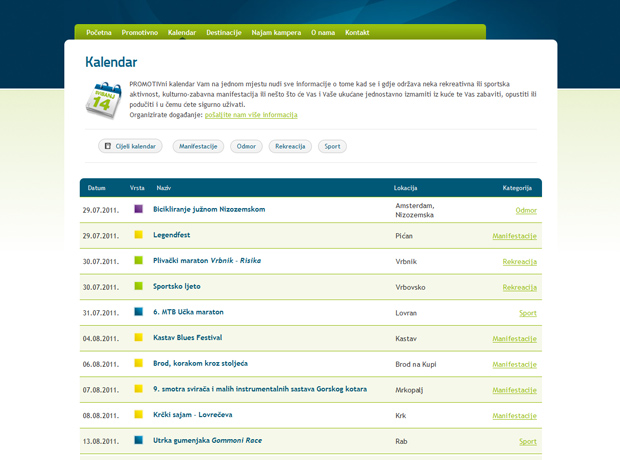Viewport: 620px width, 460px height.
Task: Sort by the Datum column header
Action: 96,187
